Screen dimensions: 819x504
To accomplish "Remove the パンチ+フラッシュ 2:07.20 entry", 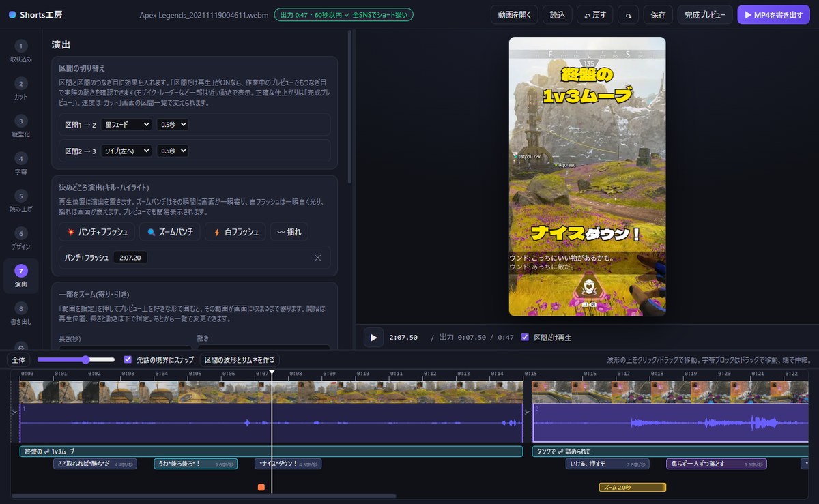I will point(317,258).
